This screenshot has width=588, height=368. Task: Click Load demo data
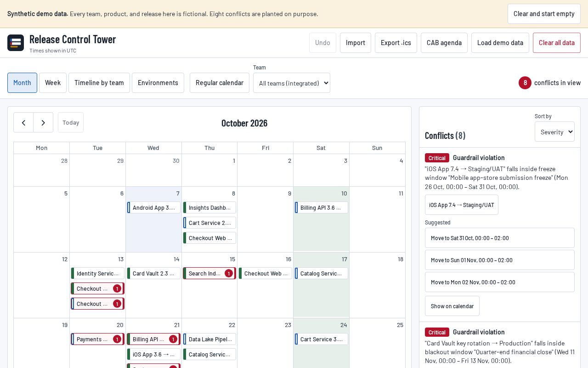pyautogui.click(x=500, y=43)
